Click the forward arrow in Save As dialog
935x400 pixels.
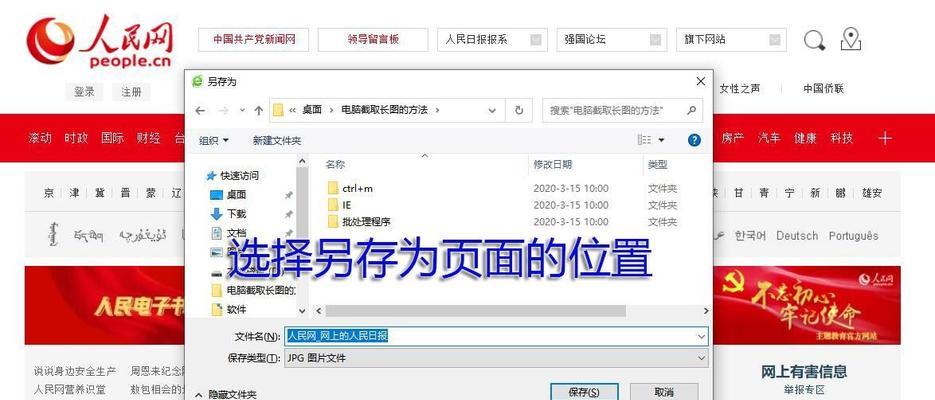223,110
